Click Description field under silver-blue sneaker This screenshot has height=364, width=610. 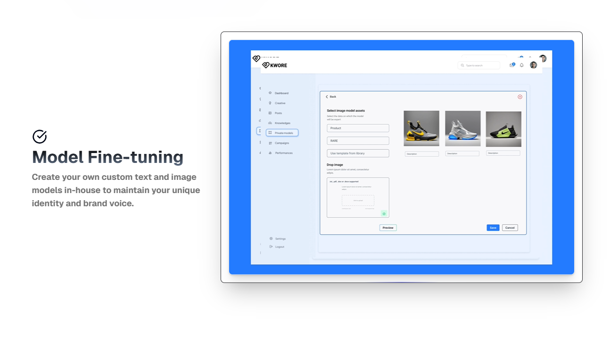pyautogui.click(x=462, y=154)
